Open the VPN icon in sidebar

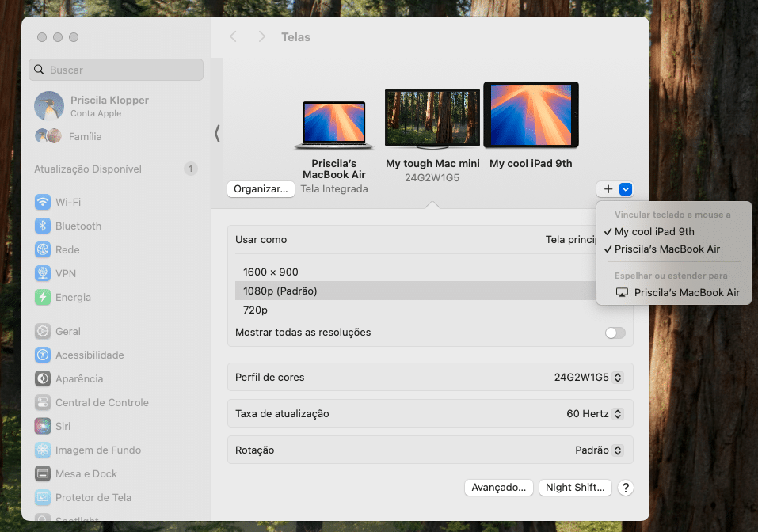pyautogui.click(x=43, y=273)
